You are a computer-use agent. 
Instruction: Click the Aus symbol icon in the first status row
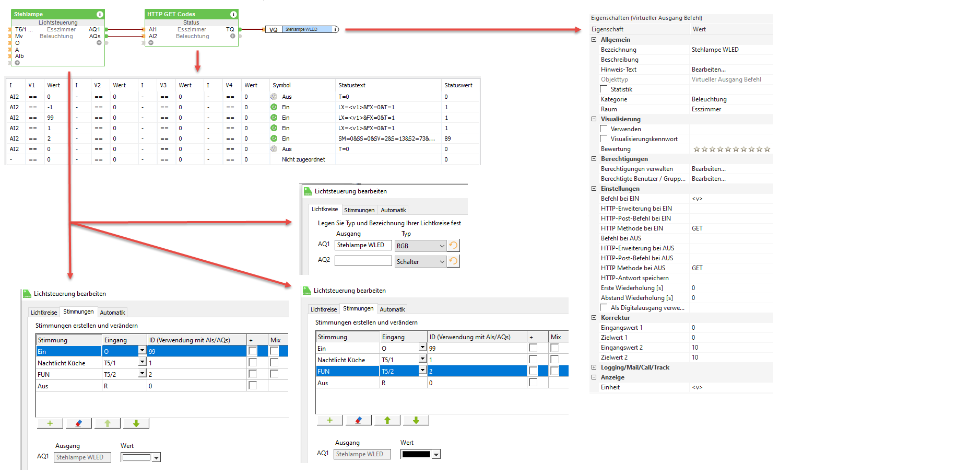(274, 97)
